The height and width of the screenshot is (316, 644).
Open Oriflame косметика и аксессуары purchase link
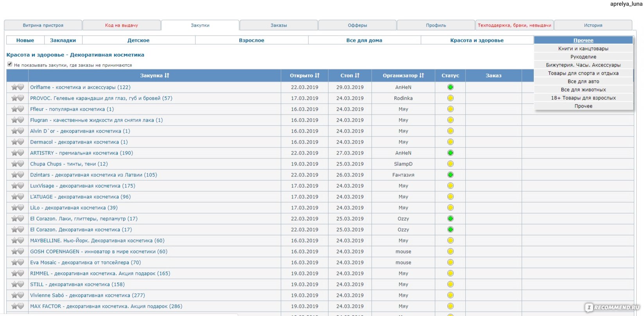[80, 87]
